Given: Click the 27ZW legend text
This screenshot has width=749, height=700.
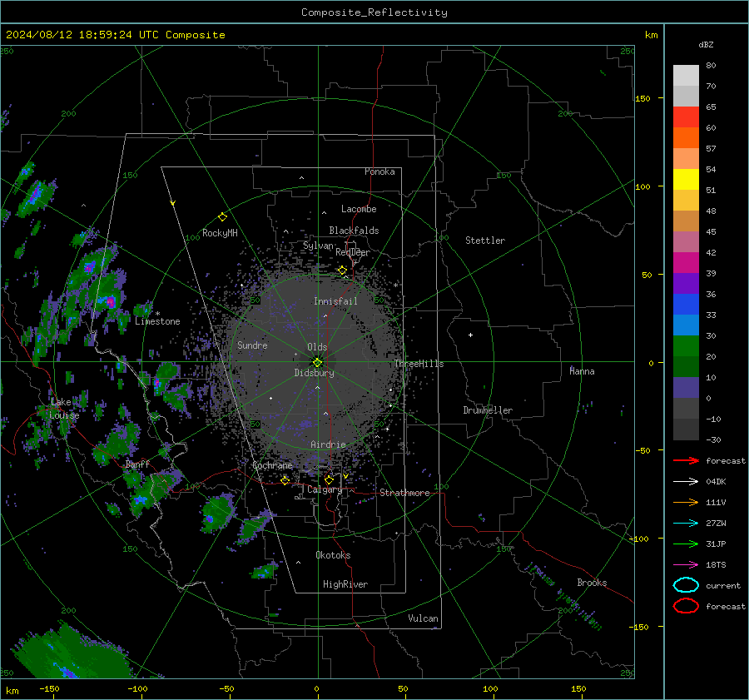Looking at the screenshot, I should point(716,524).
